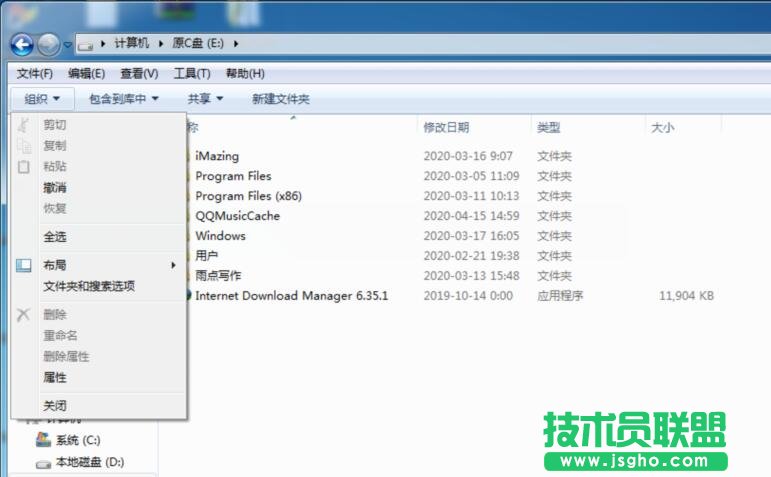
Task: Click the 本地磁盘 (D:) drive icon
Action: pyautogui.click(x=43, y=464)
